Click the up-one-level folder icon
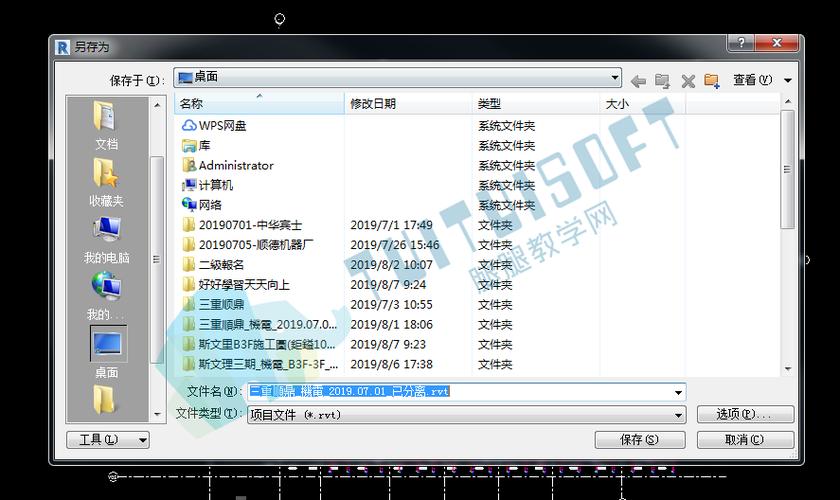The image size is (840, 500). click(x=663, y=81)
